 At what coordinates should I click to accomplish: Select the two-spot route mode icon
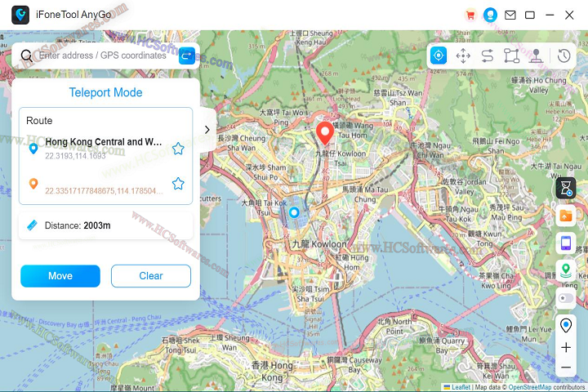(487, 56)
